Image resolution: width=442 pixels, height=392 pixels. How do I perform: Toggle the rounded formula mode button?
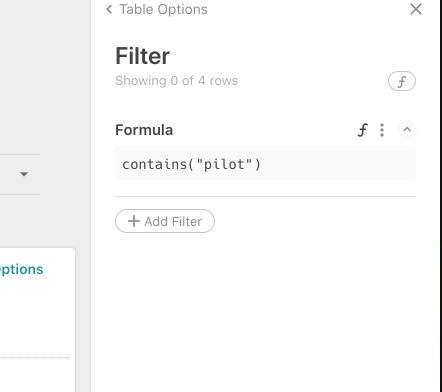point(402,81)
